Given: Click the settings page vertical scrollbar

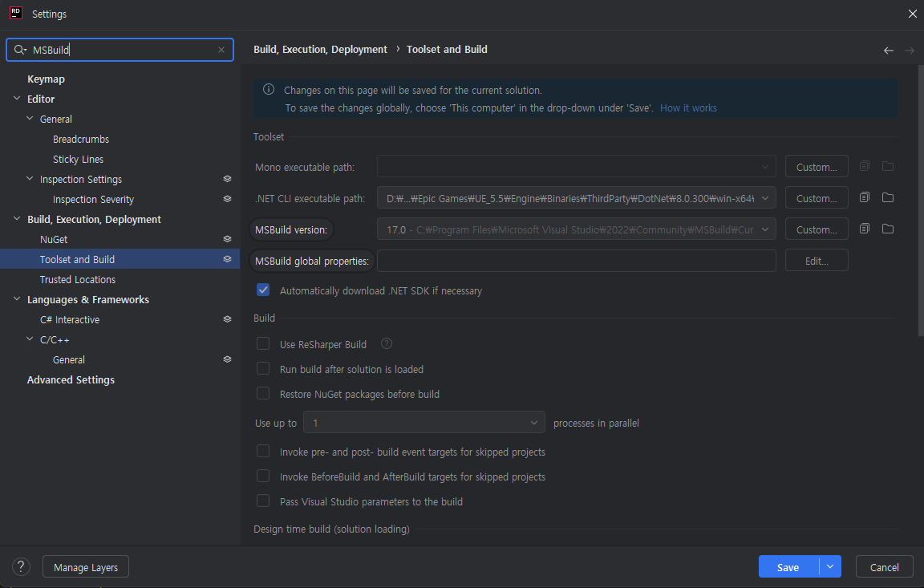Looking at the screenshot, I should [921, 201].
